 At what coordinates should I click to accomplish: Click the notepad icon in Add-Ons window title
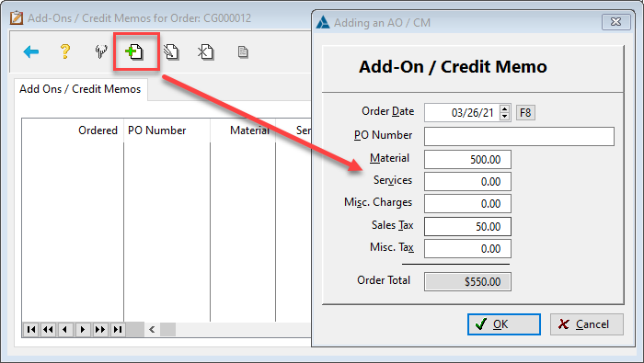17,18
